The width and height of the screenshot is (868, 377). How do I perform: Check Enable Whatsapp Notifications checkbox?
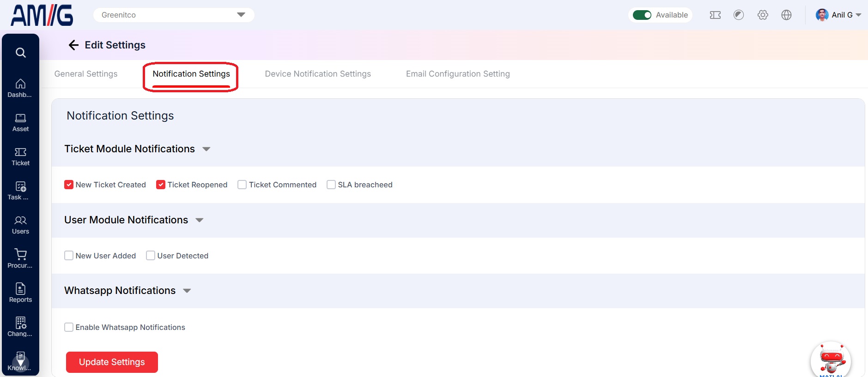coord(69,327)
